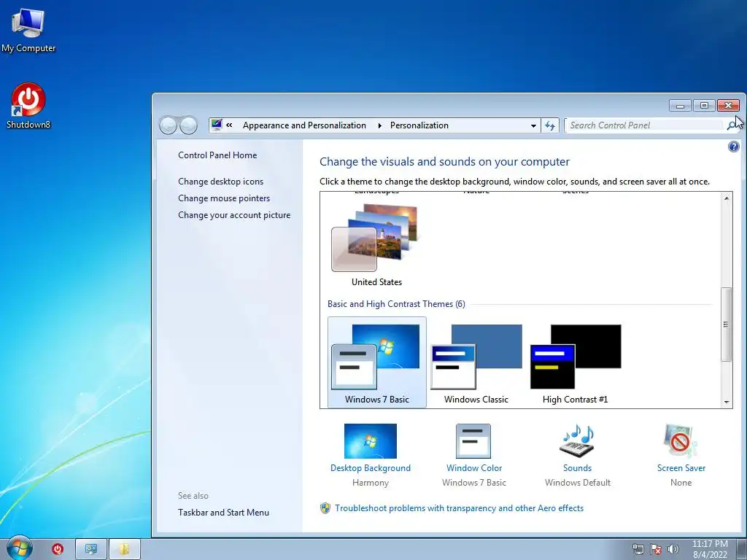
Task: Click the red Shutdown8 taskbar icon
Action: [58, 549]
